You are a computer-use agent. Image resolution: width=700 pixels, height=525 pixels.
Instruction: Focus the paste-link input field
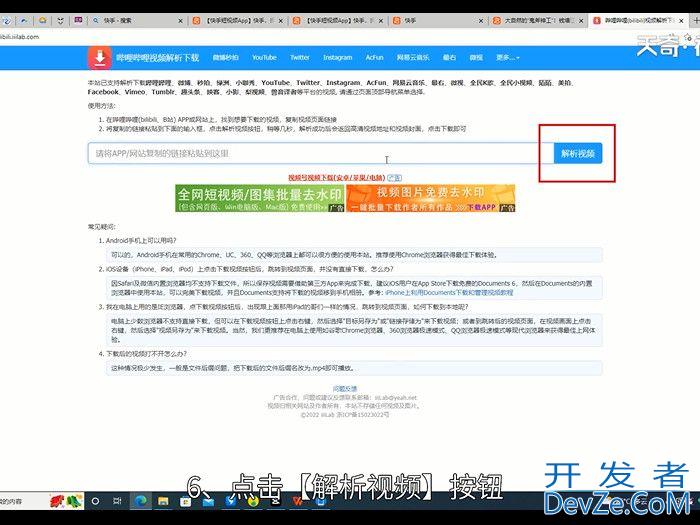(321, 154)
